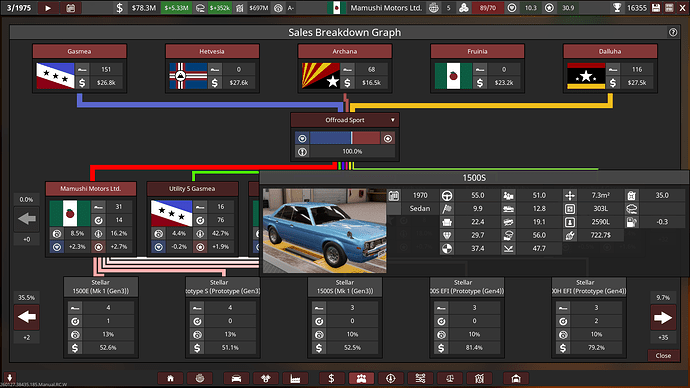Adjust the blue-red Offroad Sport share bar
The height and width of the screenshot is (388, 690).
tap(345, 138)
